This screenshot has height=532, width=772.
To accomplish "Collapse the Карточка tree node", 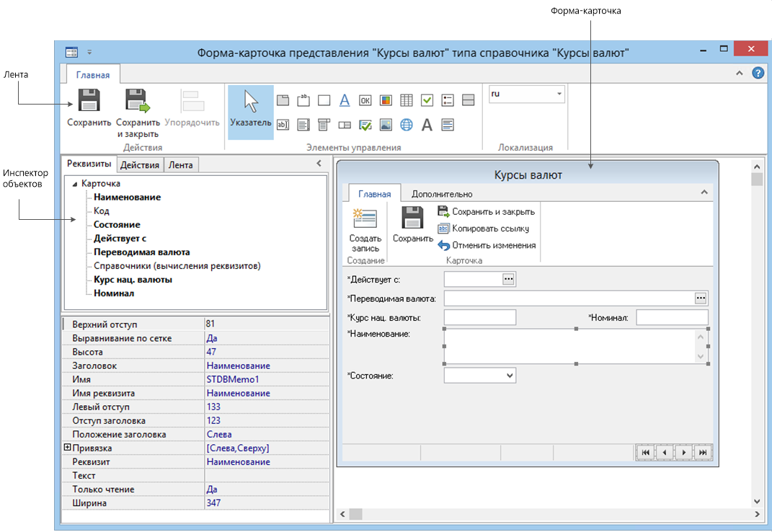I will (x=75, y=184).
